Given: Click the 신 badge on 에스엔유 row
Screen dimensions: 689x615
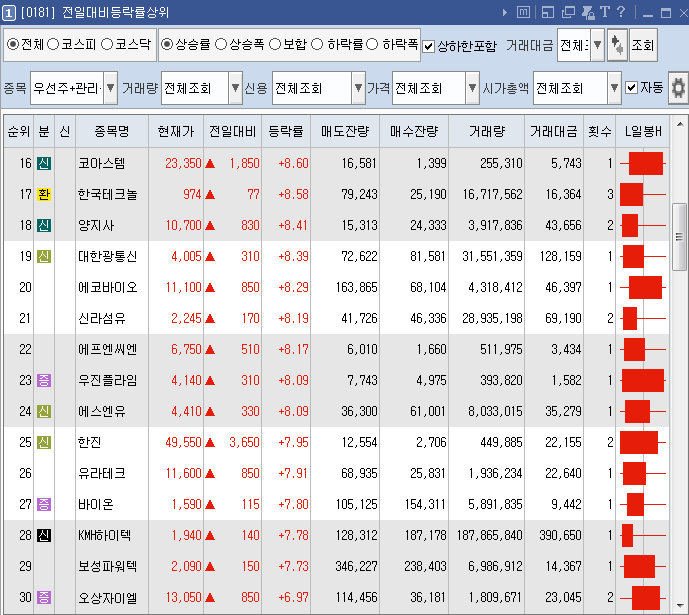Looking at the screenshot, I should pyautogui.click(x=44, y=411).
